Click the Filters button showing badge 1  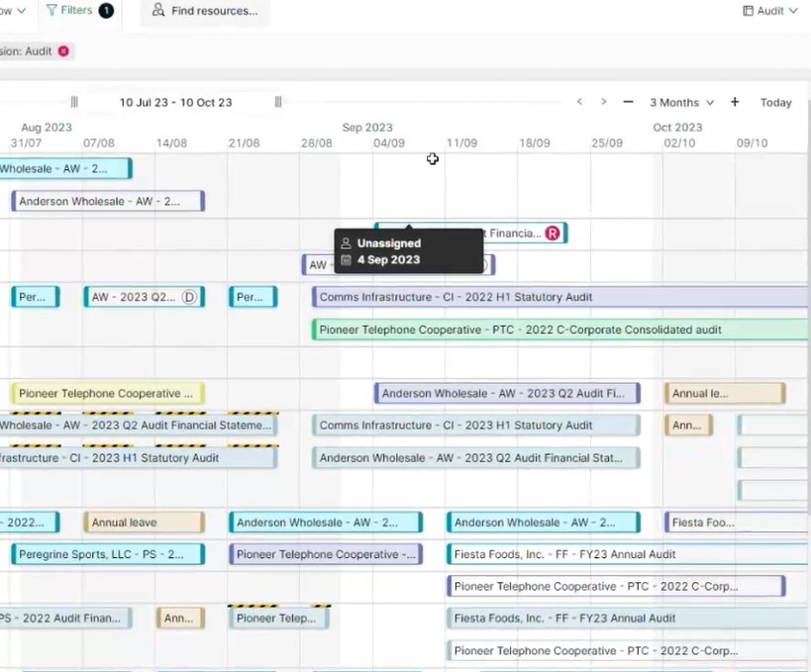(69, 11)
